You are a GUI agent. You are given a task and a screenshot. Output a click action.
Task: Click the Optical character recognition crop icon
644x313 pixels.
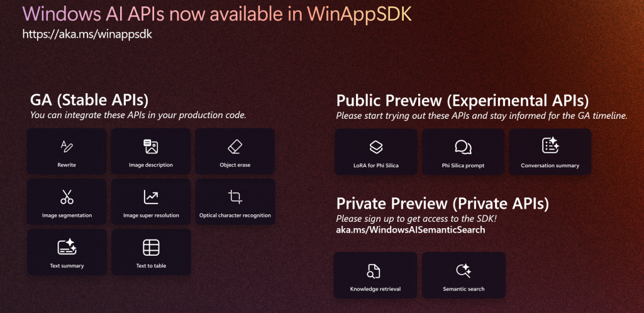[x=235, y=197]
